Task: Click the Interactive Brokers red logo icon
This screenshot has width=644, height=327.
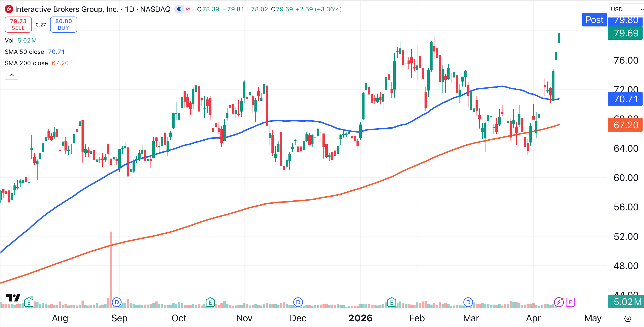Action: [x=9, y=9]
